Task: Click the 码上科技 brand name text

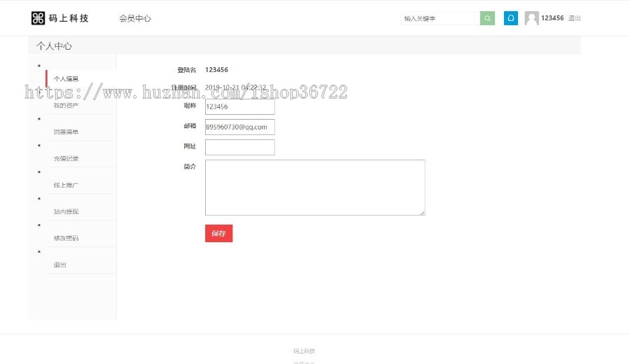Action: coord(69,18)
